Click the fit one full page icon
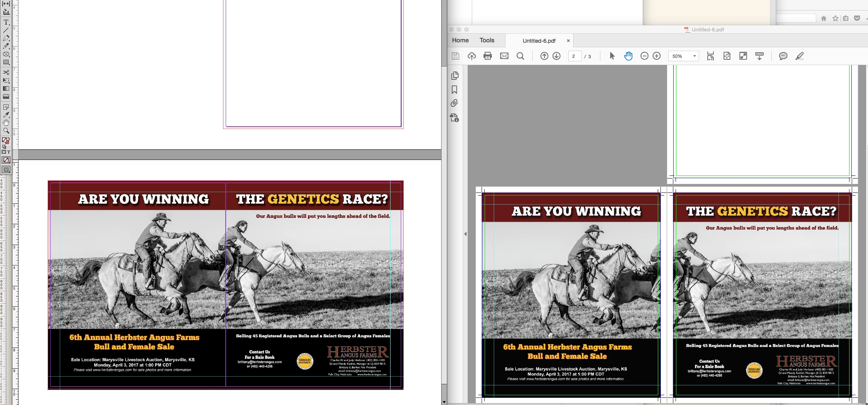The width and height of the screenshot is (868, 405). (x=727, y=56)
